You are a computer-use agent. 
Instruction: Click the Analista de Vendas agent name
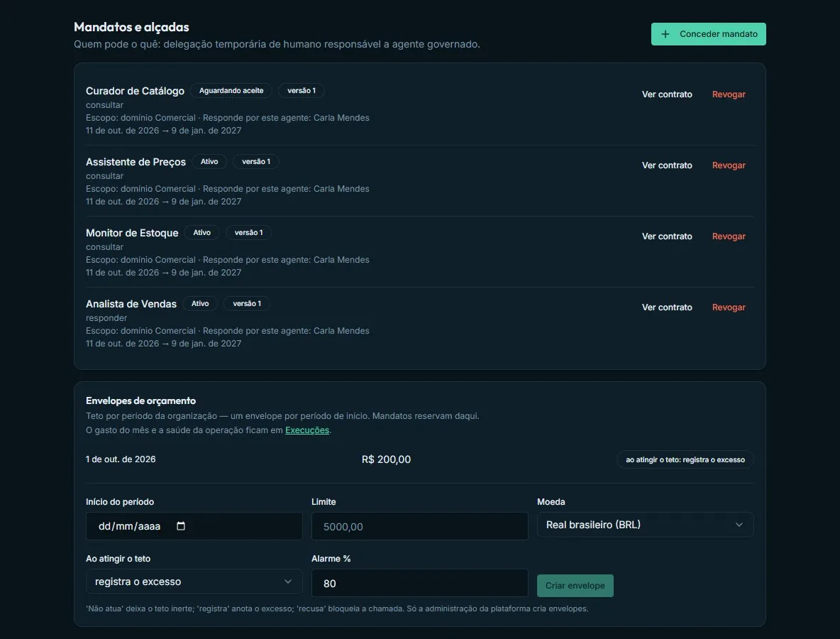(131, 304)
